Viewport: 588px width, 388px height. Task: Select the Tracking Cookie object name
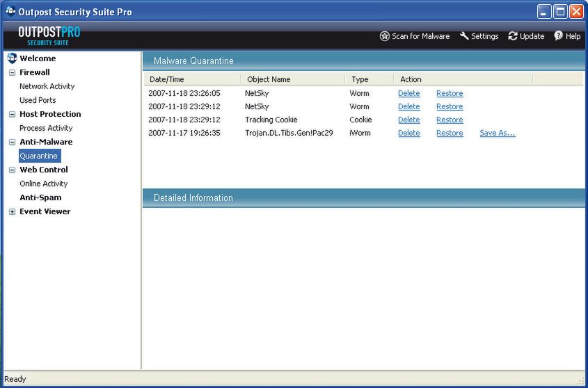coord(271,120)
